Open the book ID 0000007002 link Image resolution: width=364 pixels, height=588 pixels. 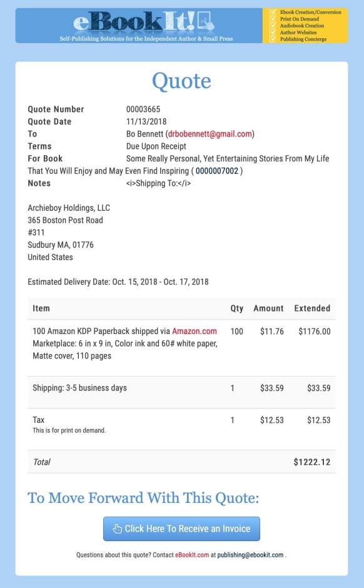tap(217, 171)
